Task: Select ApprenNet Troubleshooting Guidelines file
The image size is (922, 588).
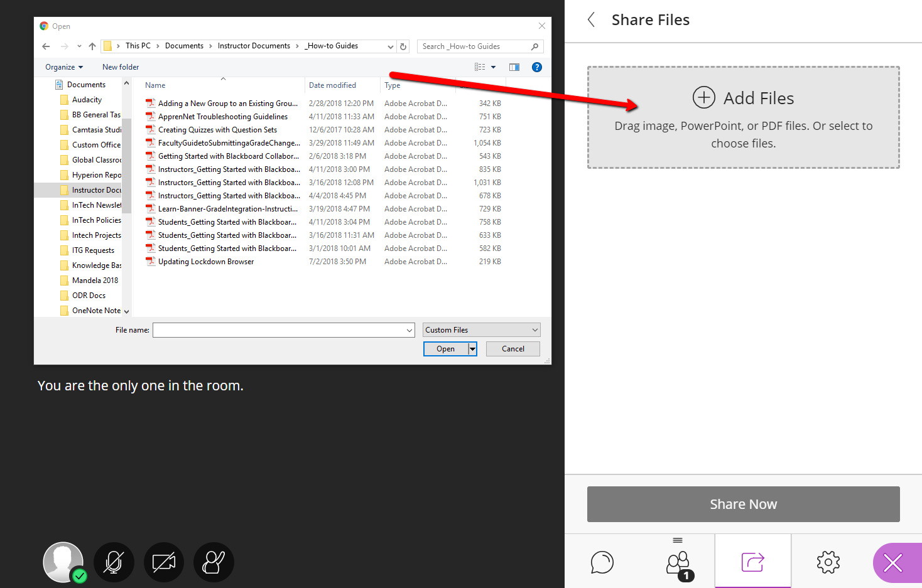Action: point(223,117)
